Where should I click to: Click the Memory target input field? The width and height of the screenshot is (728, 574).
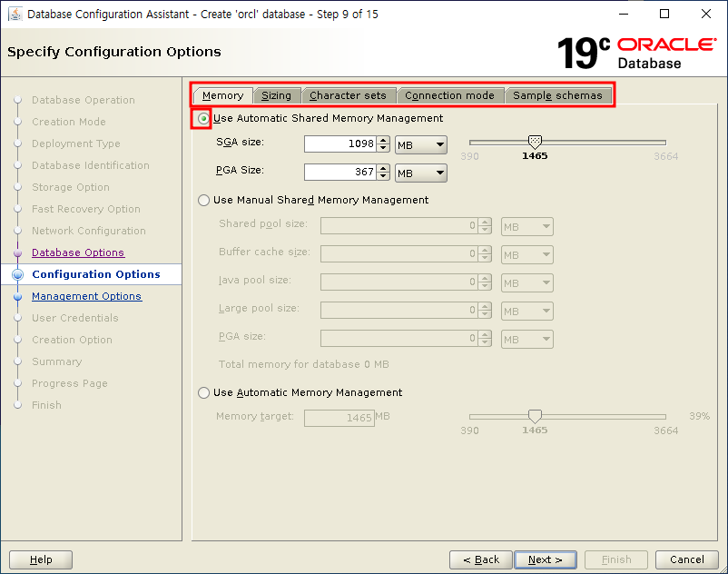(339, 418)
